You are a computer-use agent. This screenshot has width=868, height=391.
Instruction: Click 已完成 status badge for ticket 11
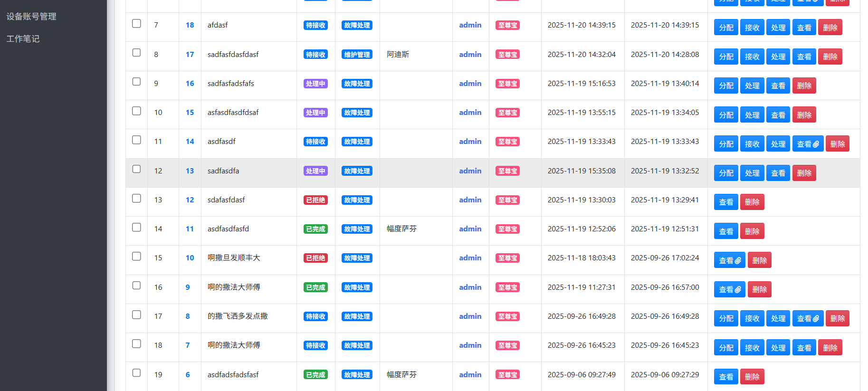[x=315, y=229]
